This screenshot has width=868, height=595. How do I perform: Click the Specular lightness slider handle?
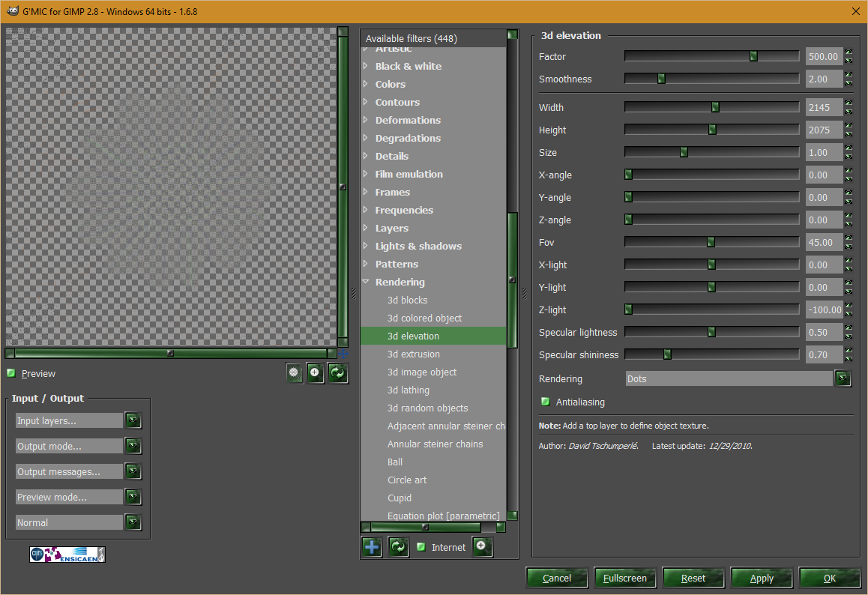point(711,332)
